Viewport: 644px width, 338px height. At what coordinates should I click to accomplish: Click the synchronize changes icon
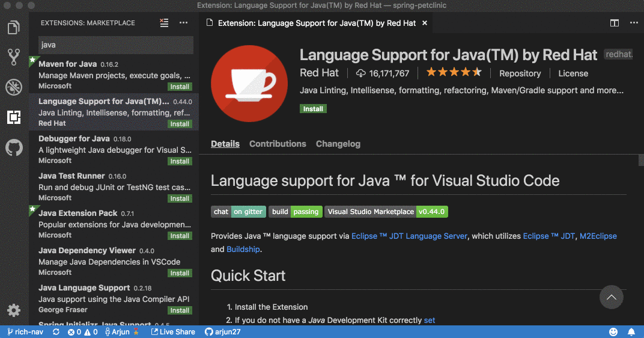coord(56,332)
